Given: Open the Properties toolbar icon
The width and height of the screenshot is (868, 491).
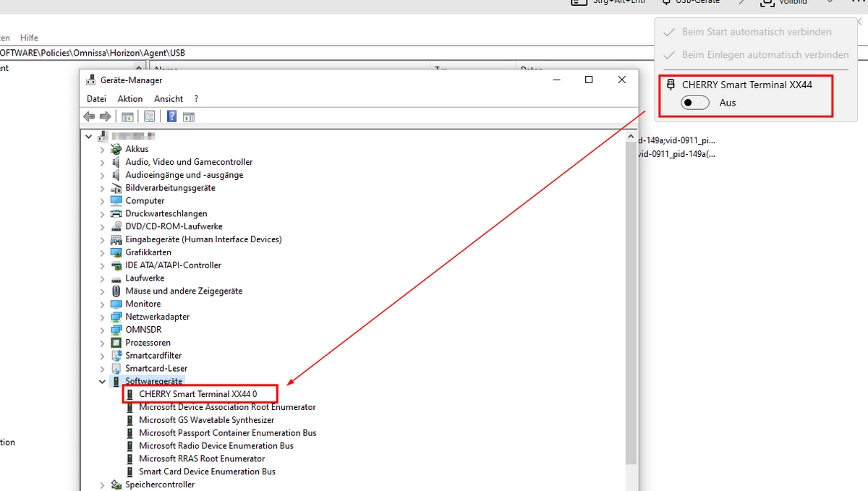Looking at the screenshot, I should tap(150, 116).
